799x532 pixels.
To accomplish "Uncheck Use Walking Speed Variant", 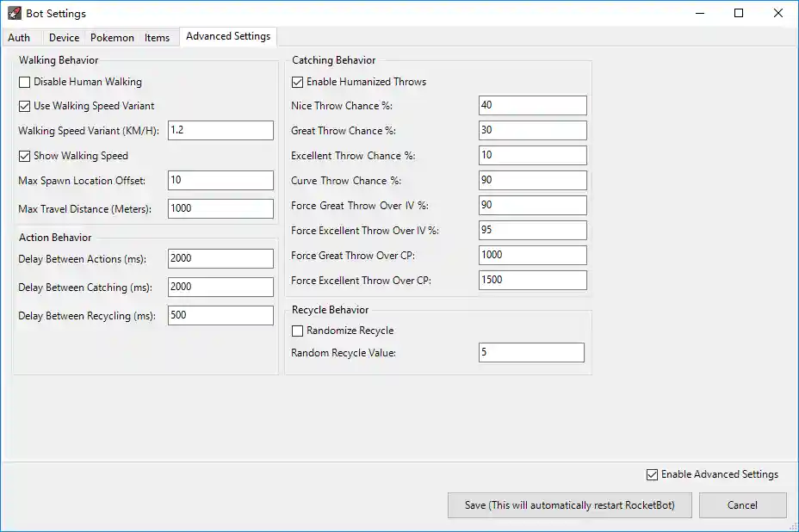I will tap(25, 107).
